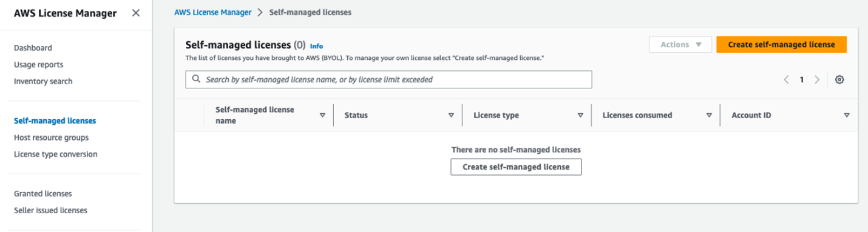This screenshot has width=868, height=232.
Task: Select Self-managed licenses in sidebar
Action: tap(55, 121)
